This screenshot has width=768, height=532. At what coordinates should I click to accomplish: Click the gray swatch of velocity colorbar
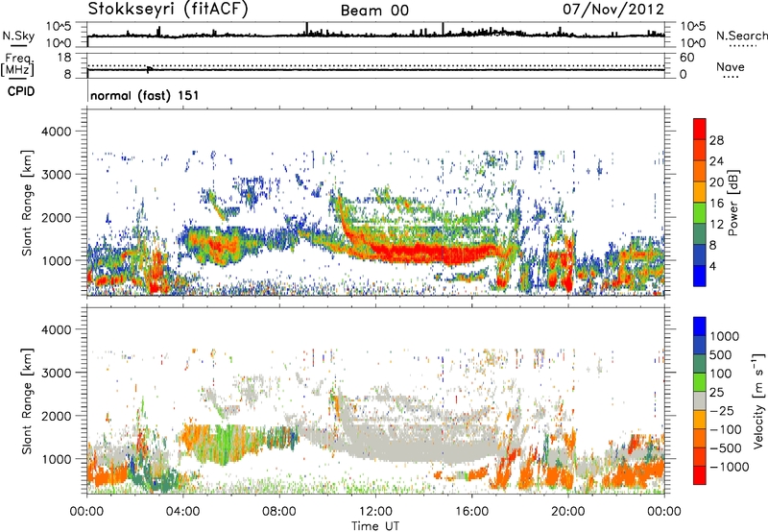click(700, 400)
